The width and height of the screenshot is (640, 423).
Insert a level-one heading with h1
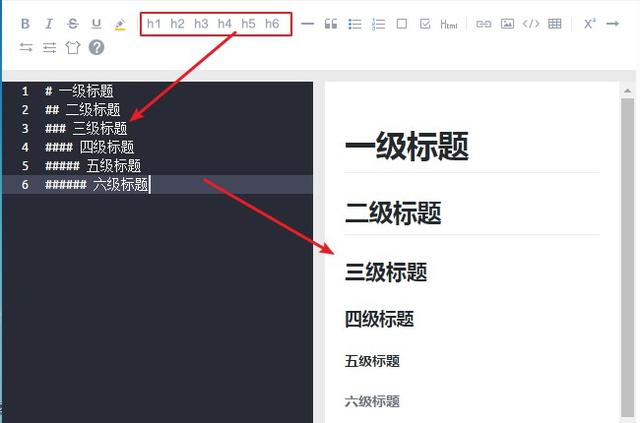[x=154, y=24]
